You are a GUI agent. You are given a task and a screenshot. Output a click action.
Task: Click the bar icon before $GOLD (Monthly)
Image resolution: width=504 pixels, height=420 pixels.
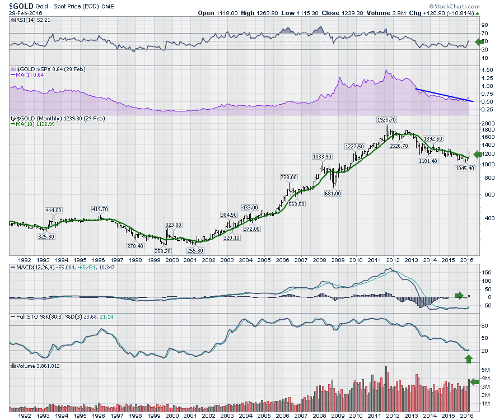point(13,119)
